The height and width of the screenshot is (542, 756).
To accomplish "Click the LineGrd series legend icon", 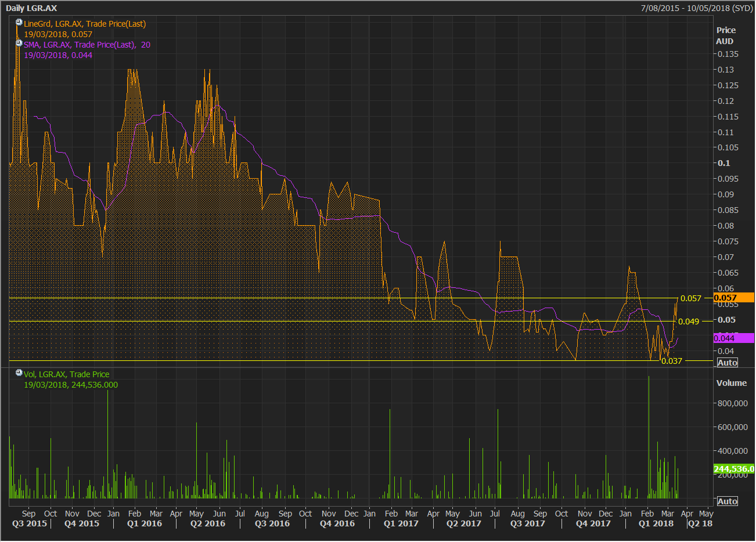I will coord(19,23).
